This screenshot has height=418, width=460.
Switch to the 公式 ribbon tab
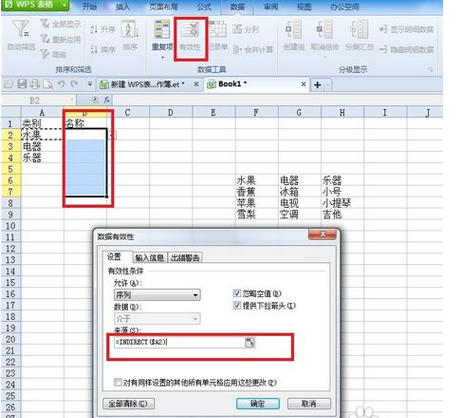(x=204, y=6)
